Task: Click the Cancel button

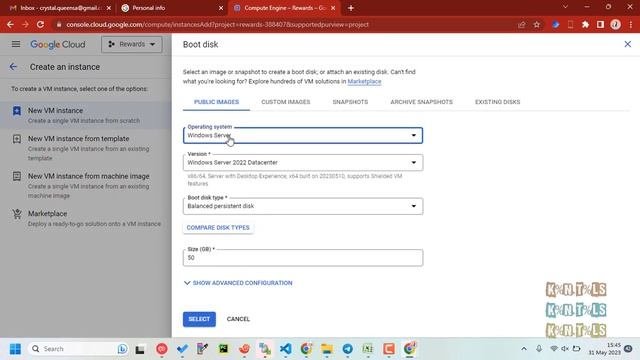Action: [x=238, y=319]
